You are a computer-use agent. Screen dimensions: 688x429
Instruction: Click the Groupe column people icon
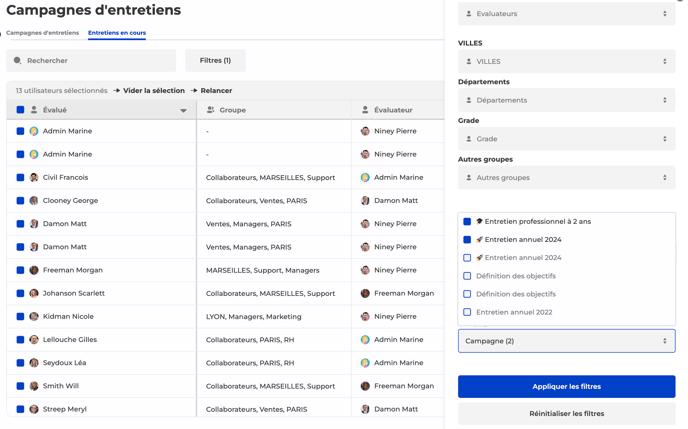click(x=210, y=110)
